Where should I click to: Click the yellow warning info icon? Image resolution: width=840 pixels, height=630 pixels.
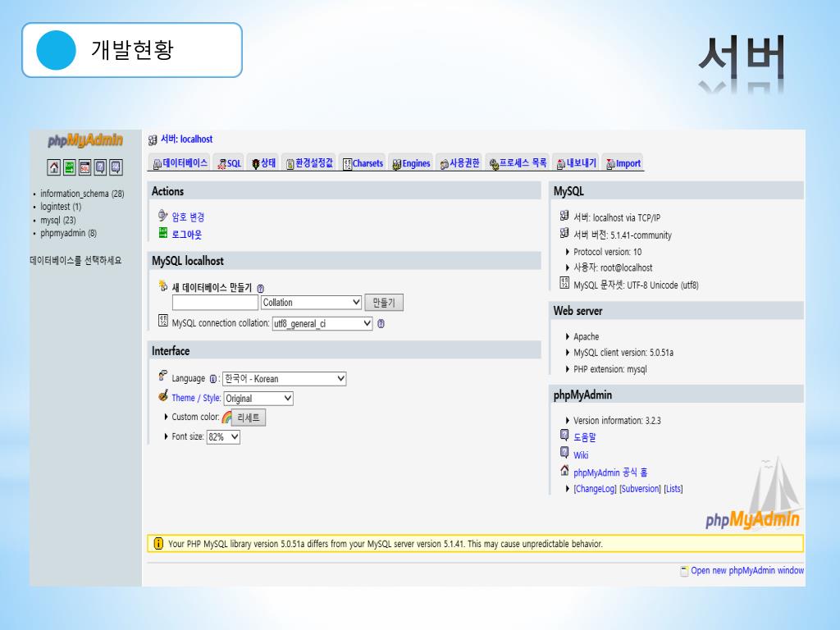coord(158,543)
